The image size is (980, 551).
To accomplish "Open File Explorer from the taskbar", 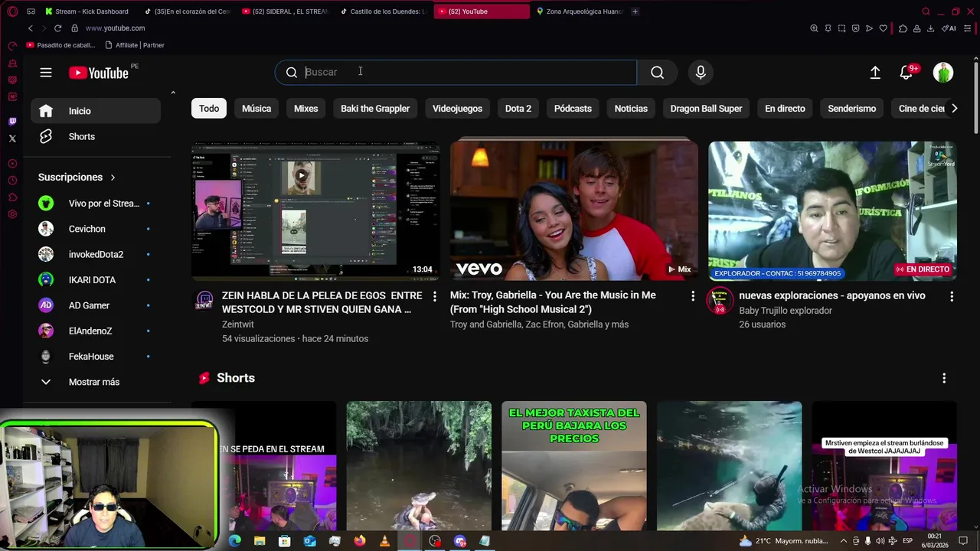I will tap(260, 541).
